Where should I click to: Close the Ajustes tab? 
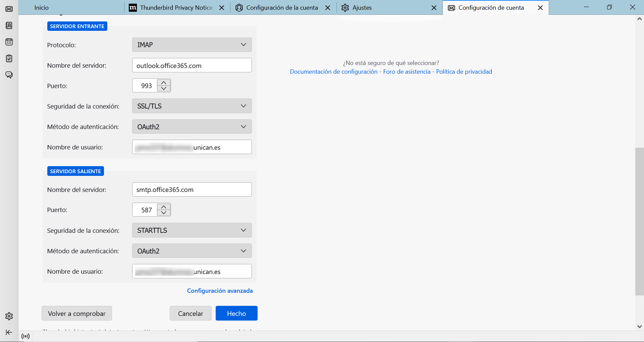(x=434, y=8)
